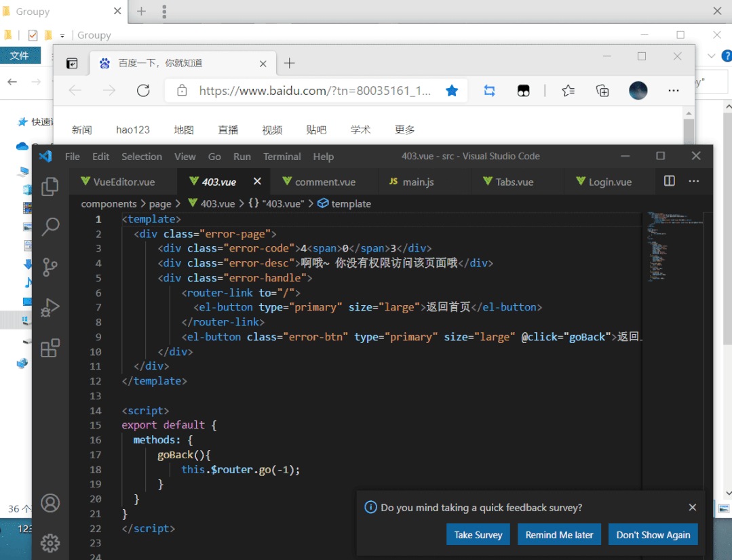Click the Remind Me later button
Image resolution: width=732 pixels, height=560 pixels.
click(559, 535)
